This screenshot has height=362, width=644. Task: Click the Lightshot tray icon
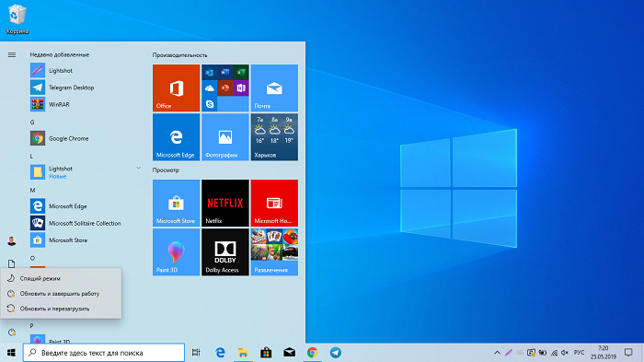509,353
